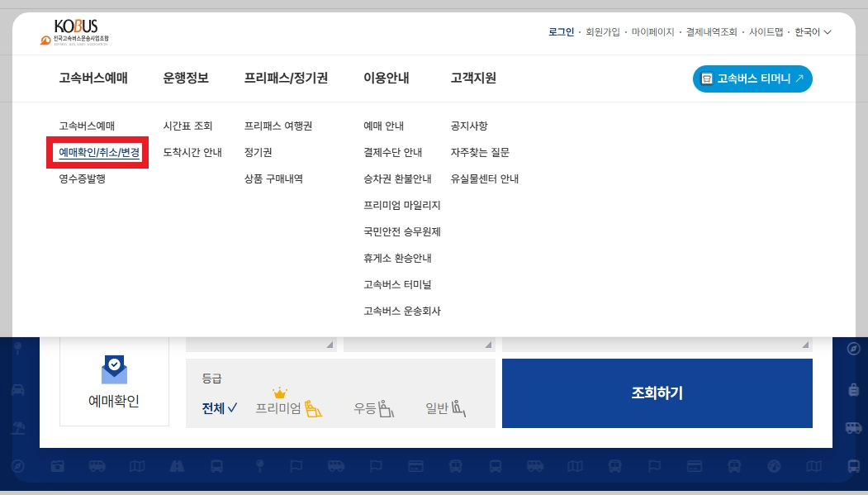Open the 고객지원 menu

click(x=475, y=79)
